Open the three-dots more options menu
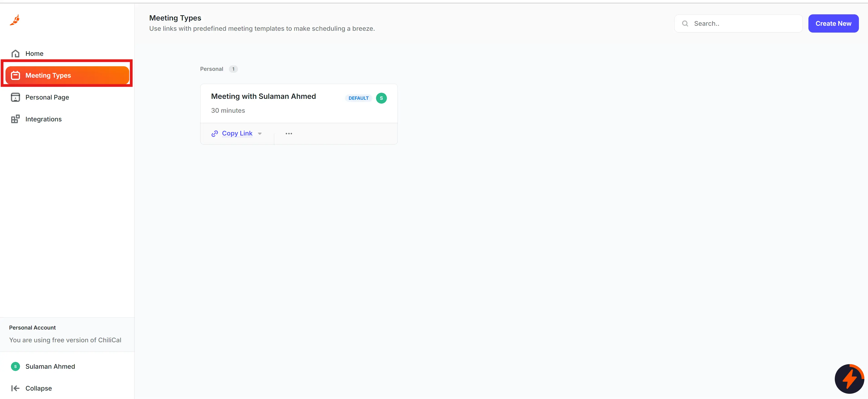 click(x=289, y=133)
